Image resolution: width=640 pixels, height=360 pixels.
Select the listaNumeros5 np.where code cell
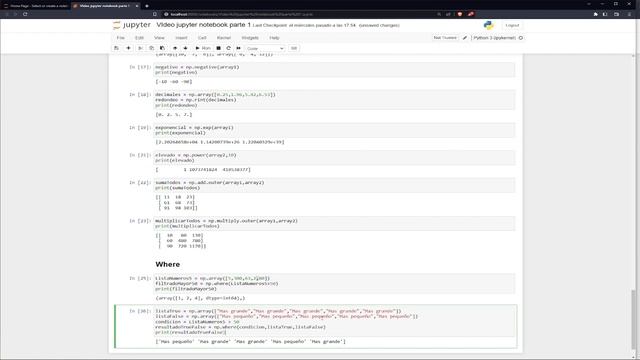click(x=334, y=283)
